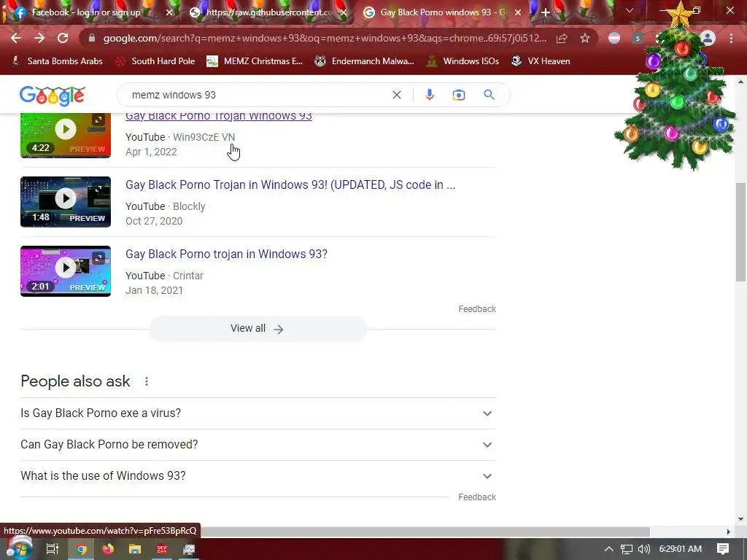The width and height of the screenshot is (747, 560).
Task: Go to Google home via logo
Action: pos(53,96)
